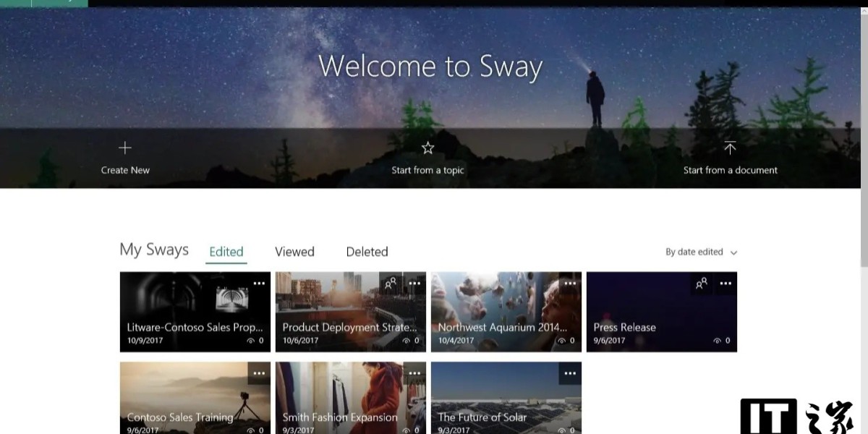Open the Litware-Contoso Sales Proposal sway
Screen dimensions: 868x434
195,327
